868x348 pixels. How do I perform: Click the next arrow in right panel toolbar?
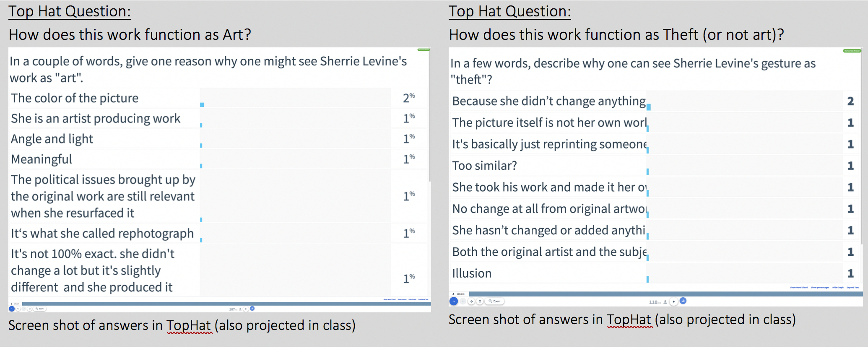(471, 301)
